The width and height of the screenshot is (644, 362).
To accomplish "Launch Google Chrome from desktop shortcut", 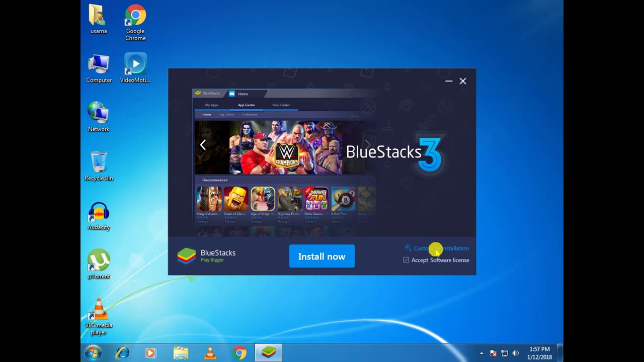I will click(x=135, y=23).
